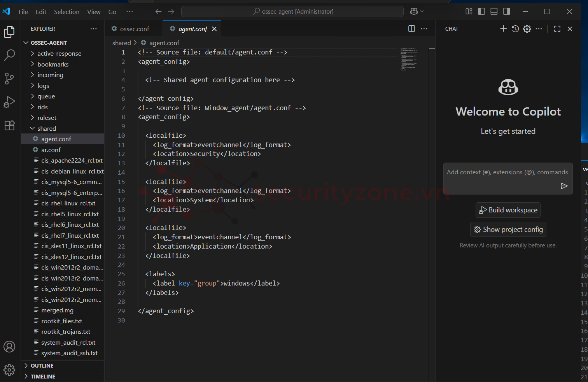Click the ossec-agent command center search box
The image size is (588, 382).
[292, 12]
